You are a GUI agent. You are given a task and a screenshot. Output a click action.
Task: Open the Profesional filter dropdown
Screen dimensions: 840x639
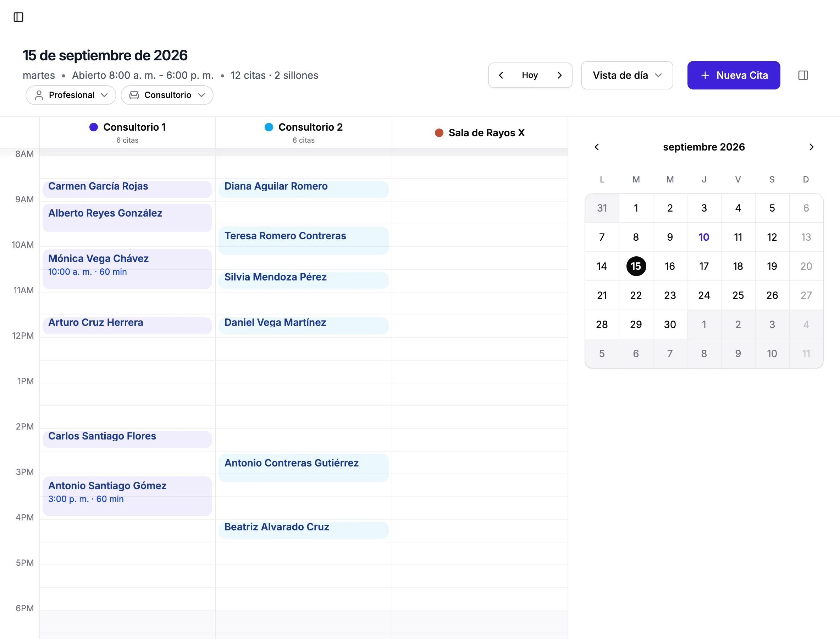71,95
